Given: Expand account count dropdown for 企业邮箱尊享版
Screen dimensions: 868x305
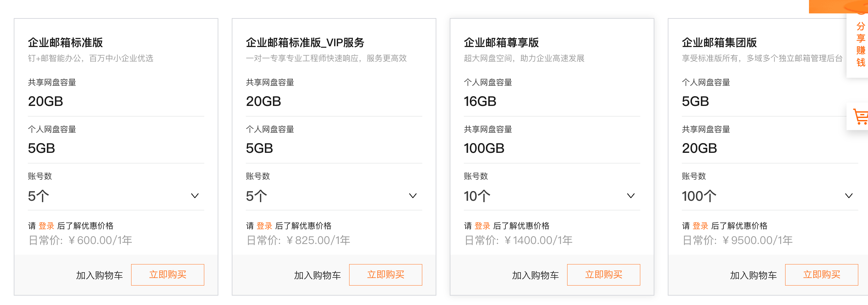Looking at the screenshot, I should [552, 196].
